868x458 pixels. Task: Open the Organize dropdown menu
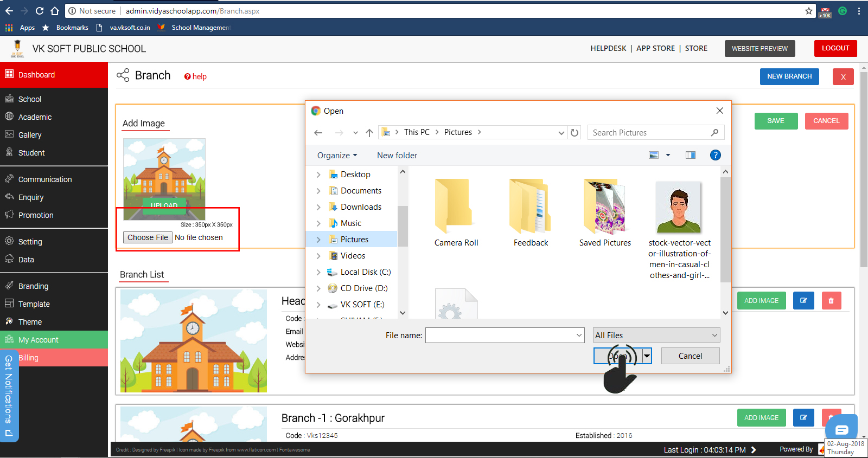pos(337,156)
